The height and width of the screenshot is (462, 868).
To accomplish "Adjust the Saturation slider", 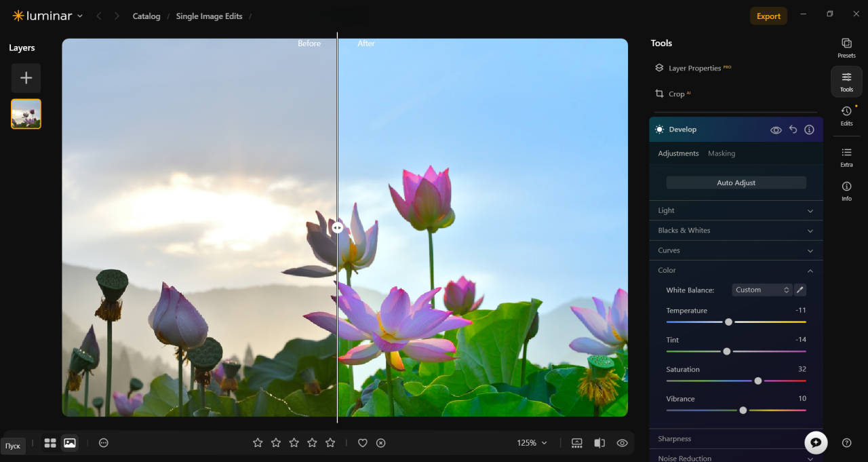I will [758, 381].
